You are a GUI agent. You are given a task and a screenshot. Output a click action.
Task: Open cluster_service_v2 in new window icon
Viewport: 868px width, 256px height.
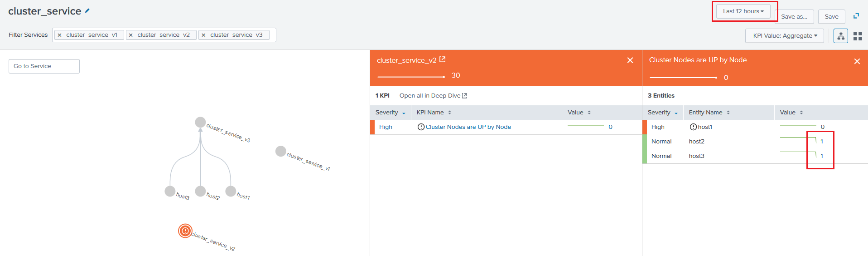pyautogui.click(x=443, y=59)
